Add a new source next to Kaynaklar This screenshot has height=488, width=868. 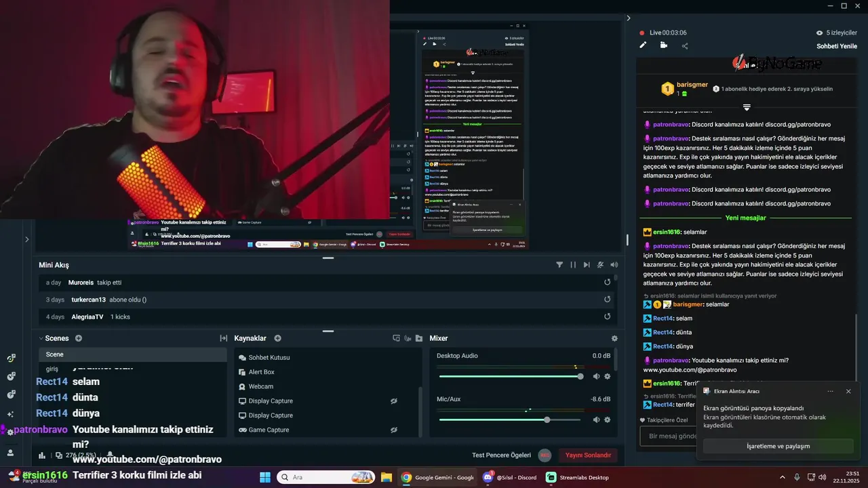(277, 338)
